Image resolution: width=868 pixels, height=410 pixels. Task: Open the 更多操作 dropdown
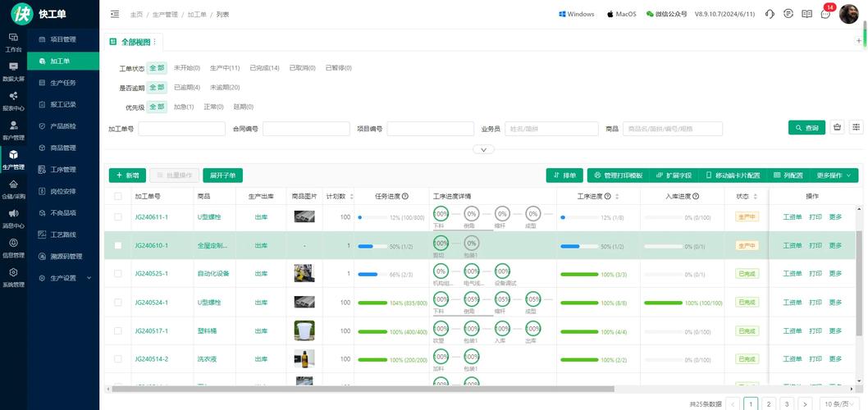pos(834,175)
